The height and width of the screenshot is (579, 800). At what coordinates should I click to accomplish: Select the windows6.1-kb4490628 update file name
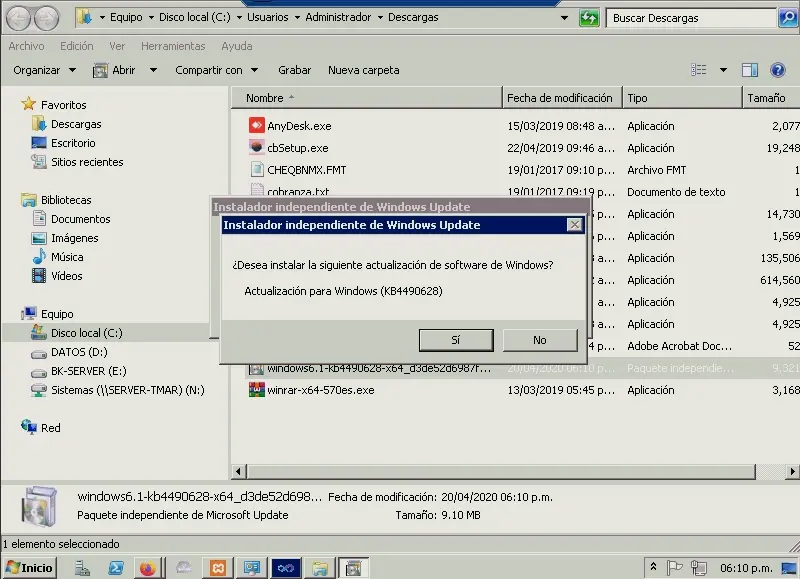coord(379,368)
